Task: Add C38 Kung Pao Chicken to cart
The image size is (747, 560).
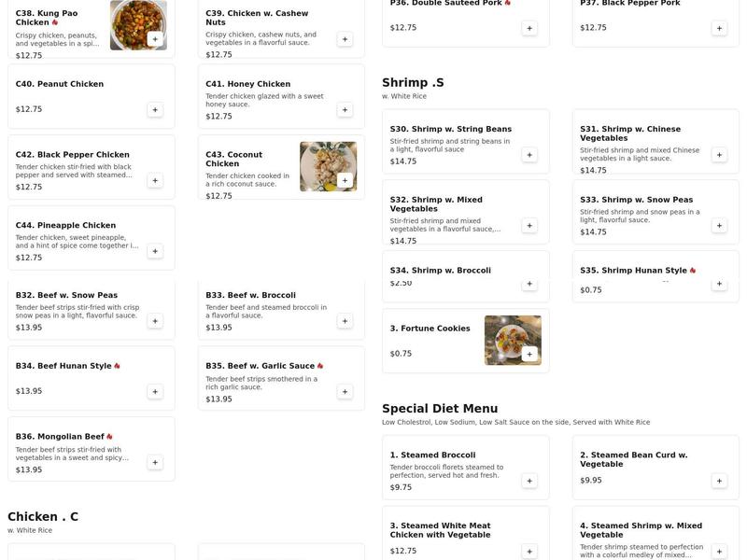Action: tap(155, 39)
